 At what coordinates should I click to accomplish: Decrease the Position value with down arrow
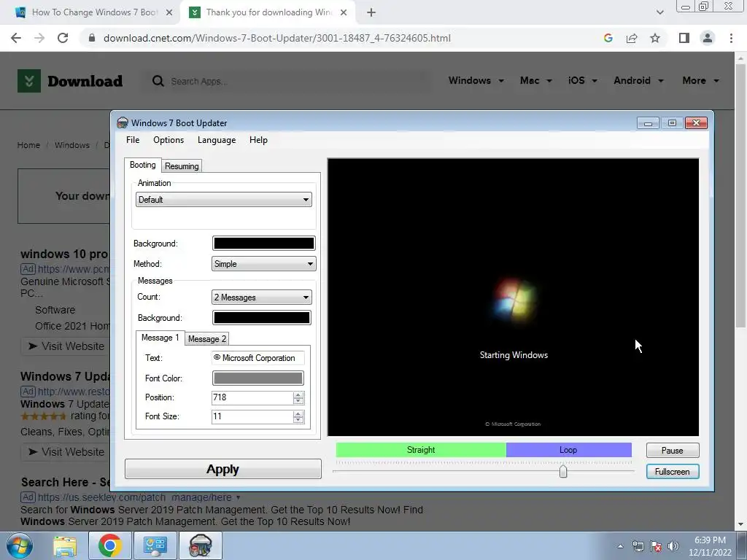[298, 401]
